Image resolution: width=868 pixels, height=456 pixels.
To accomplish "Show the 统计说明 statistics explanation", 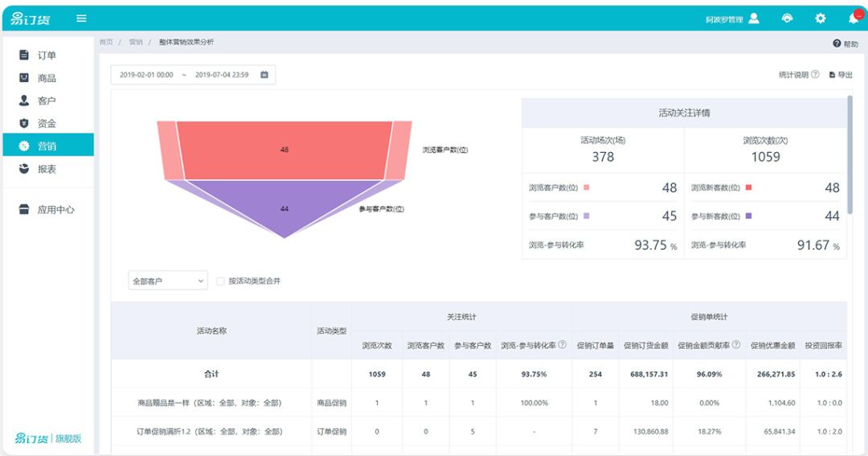I will coord(798,75).
